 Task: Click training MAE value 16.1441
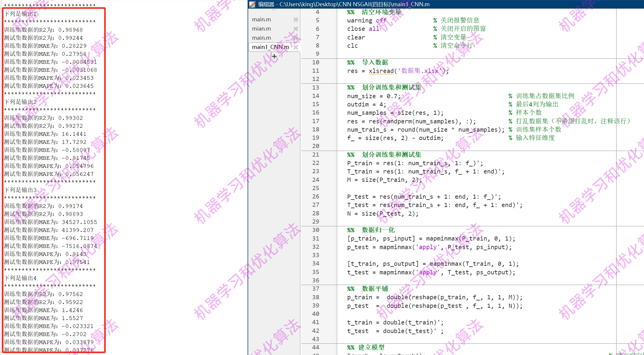coord(74,134)
